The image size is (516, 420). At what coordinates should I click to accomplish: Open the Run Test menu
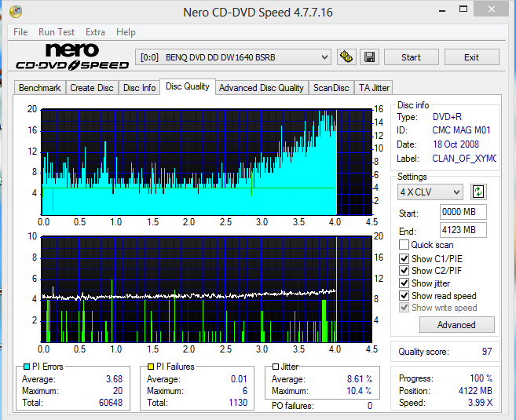tap(57, 32)
